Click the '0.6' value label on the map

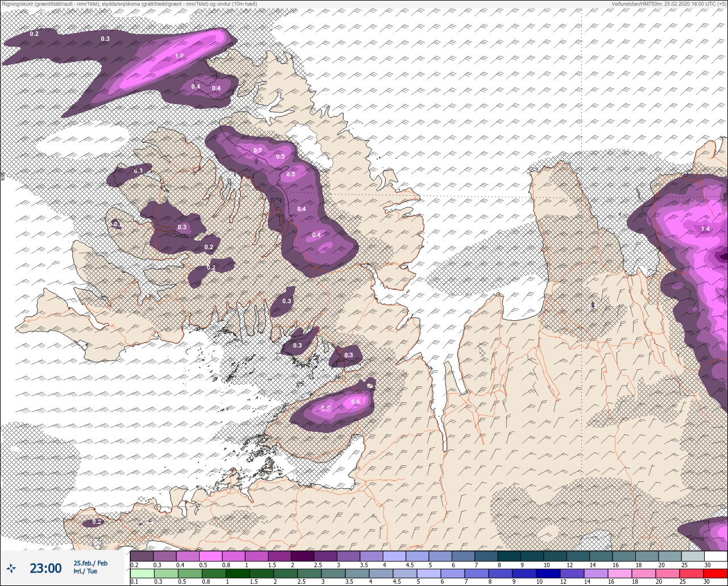[x=355, y=402]
